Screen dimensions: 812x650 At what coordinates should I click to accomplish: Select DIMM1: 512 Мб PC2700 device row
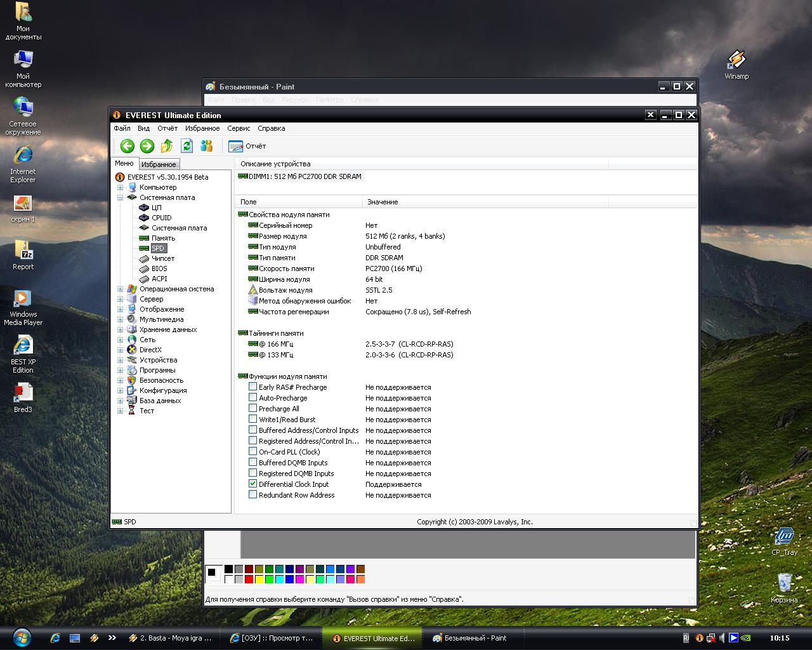point(300,176)
